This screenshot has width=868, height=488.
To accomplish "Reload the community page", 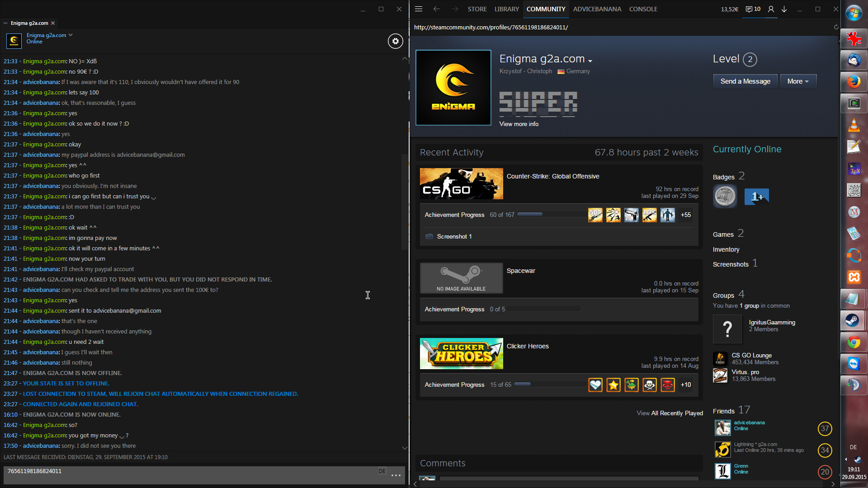I will pos(836,27).
